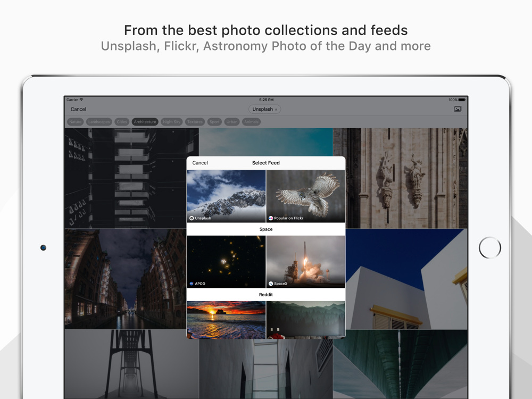This screenshot has width=532, height=399.
Task: Select the Landscapes category tag
Action: point(99,122)
